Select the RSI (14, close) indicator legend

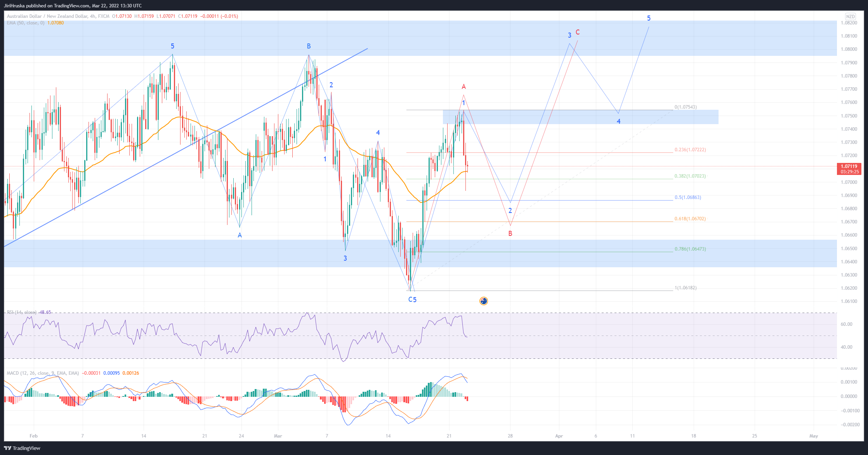click(22, 312)
